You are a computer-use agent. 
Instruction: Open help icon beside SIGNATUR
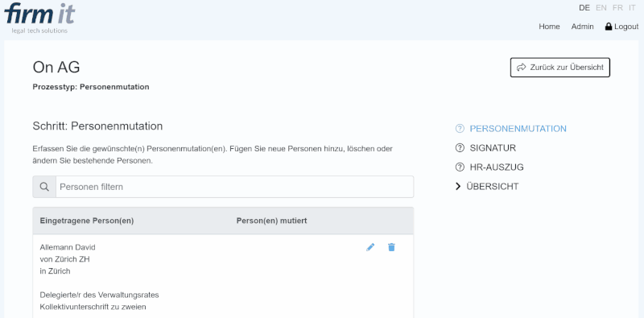[x=460, y=148]
